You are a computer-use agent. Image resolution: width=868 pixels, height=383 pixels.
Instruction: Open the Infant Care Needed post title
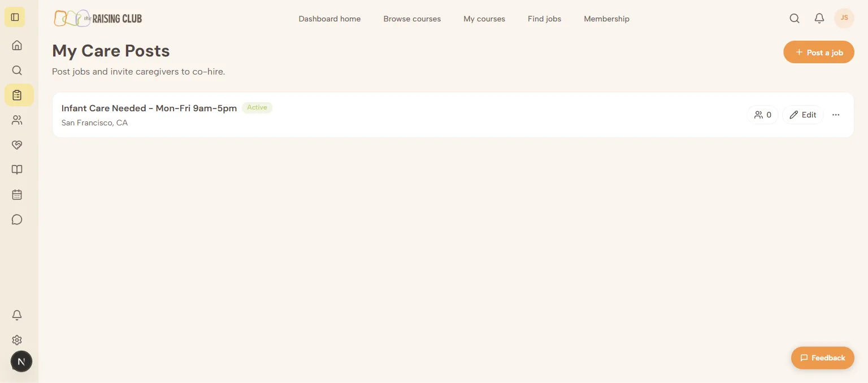click(149, 108)
